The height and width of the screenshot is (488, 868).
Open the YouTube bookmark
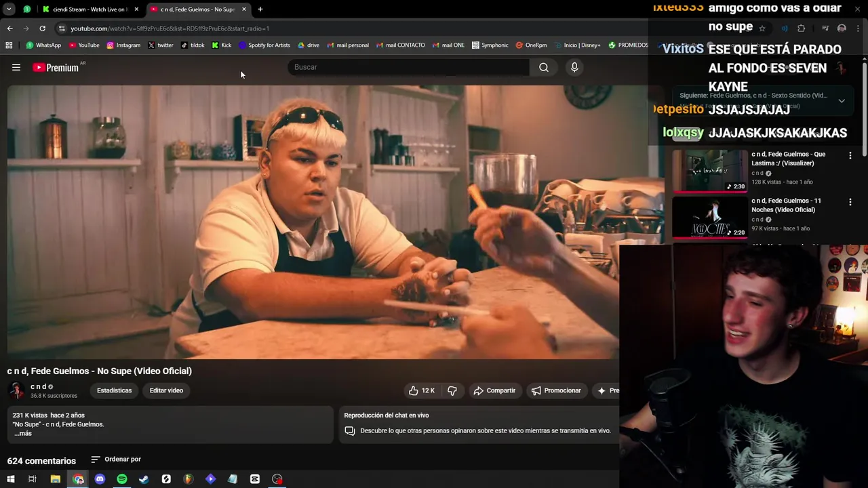[84, 45]
